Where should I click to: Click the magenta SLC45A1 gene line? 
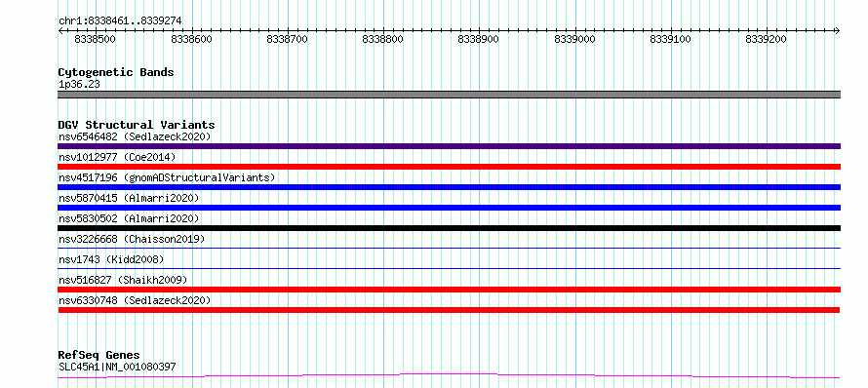click(x=449, y=376)
